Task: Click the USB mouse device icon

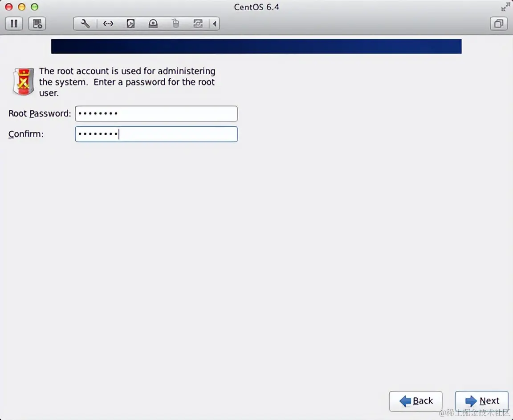Action: [176, 24]
